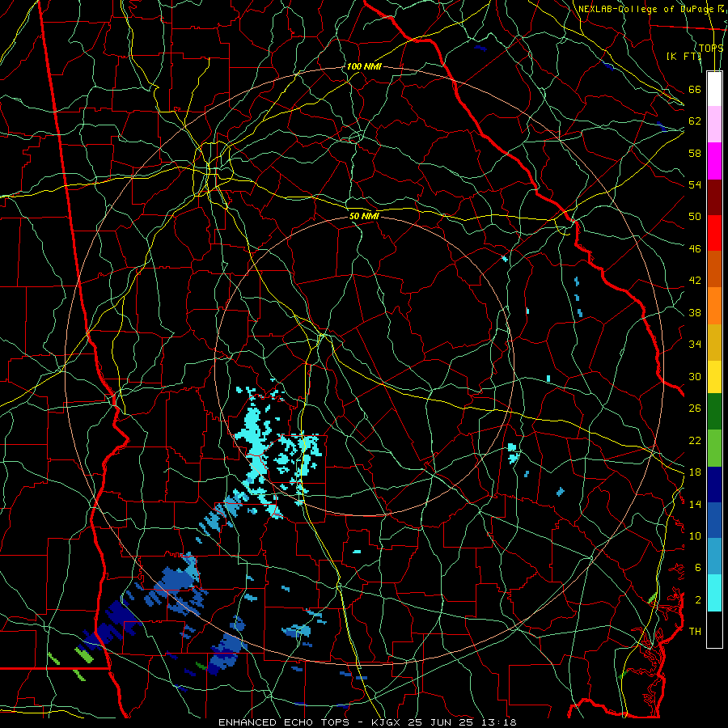This screenshot has width=728, height=728.
Task: Click the "50 NMI" range ring label
Action: (364, 216)
